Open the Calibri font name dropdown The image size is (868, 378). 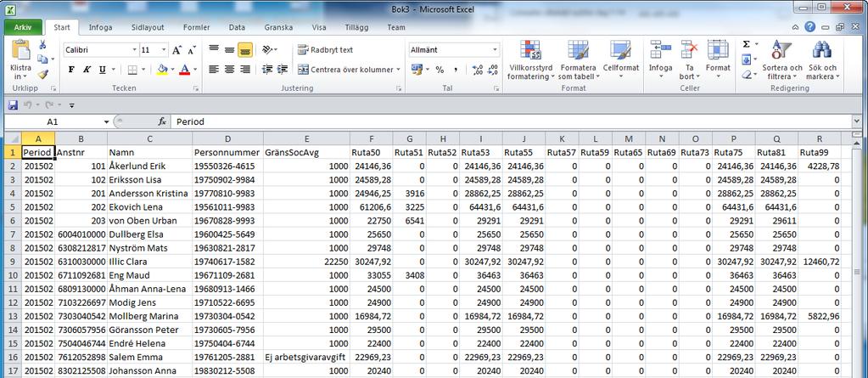pyautogui.click(x=135, y=50)
